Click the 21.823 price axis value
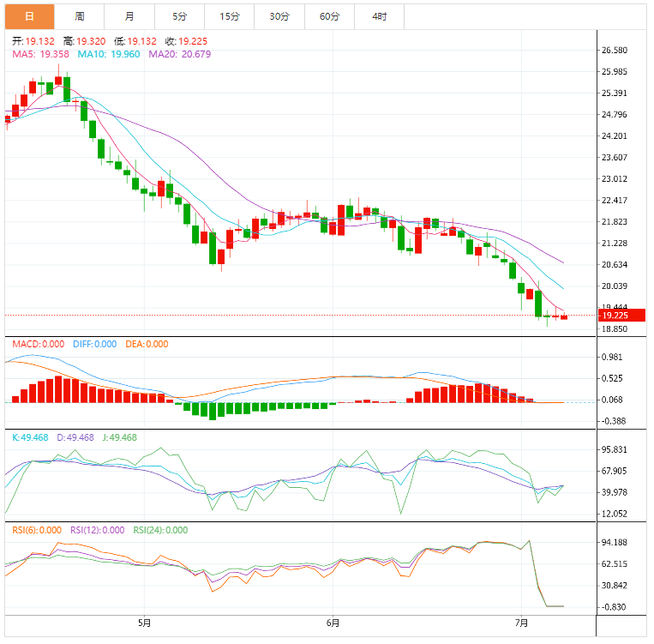 coord(615,221)
